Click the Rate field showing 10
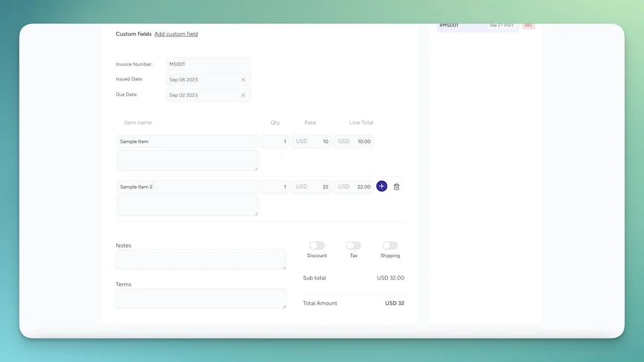 (x=323, y=141)
